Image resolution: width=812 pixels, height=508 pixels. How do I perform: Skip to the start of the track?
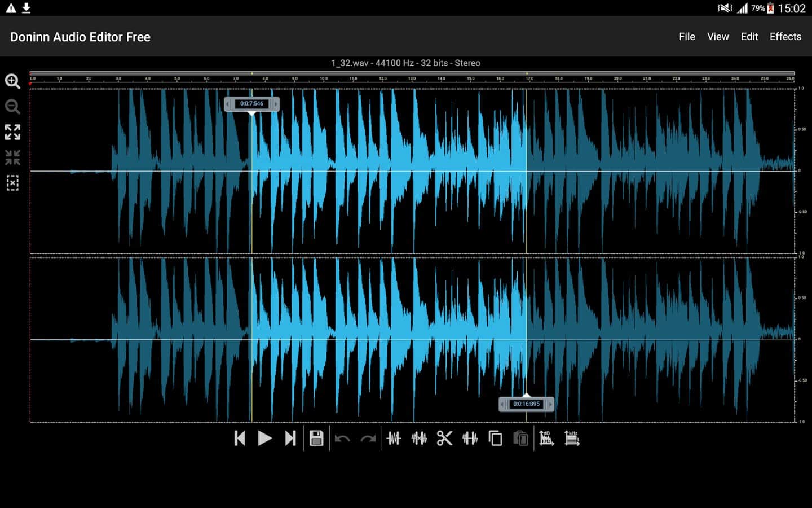[x=240, y=439]
